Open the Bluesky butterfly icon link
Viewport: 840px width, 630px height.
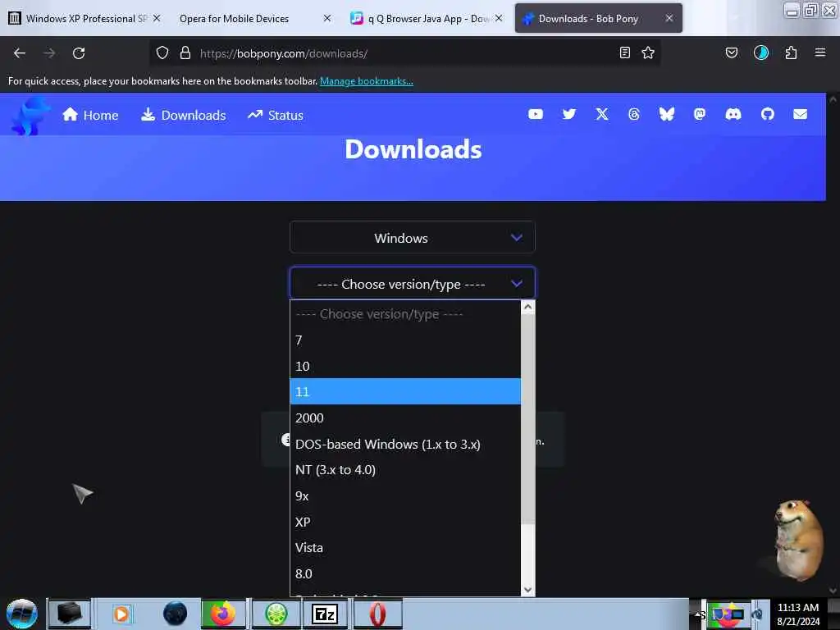666,114
